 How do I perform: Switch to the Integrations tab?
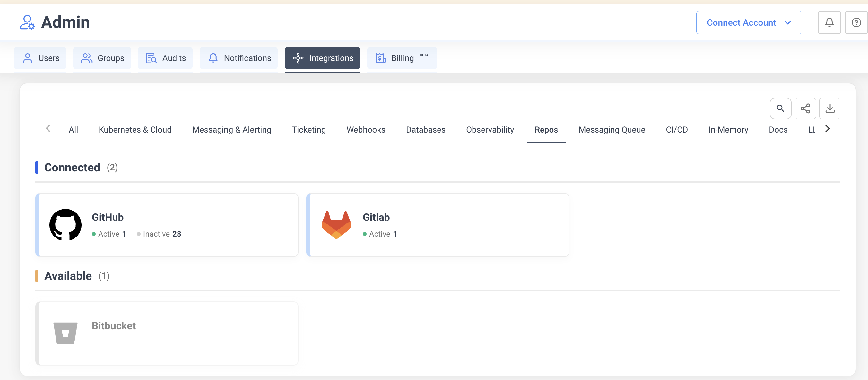click(x=322, y=58)
